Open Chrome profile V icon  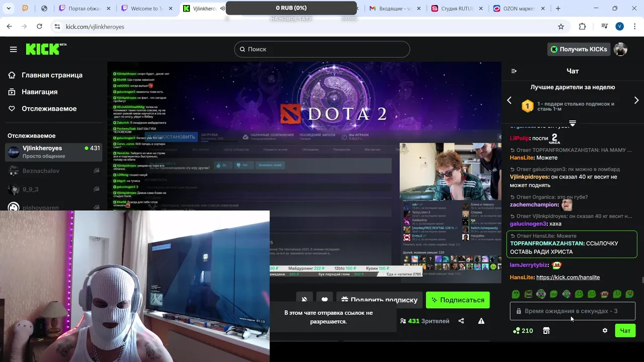coord(620,27)
